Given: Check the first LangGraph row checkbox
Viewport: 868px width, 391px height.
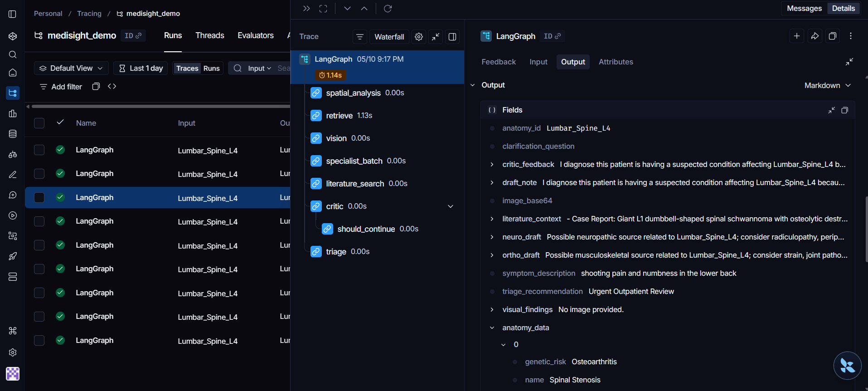Looking at the screenshot, I should pos(39,150).
